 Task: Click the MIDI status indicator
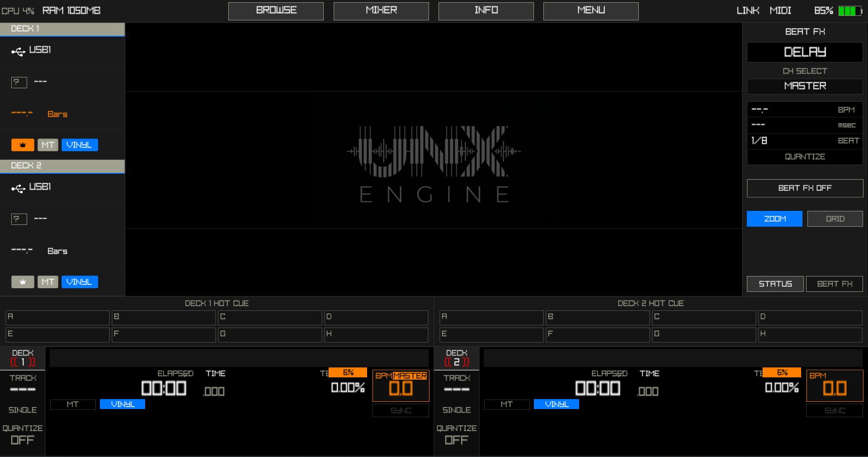pos(780,10)
